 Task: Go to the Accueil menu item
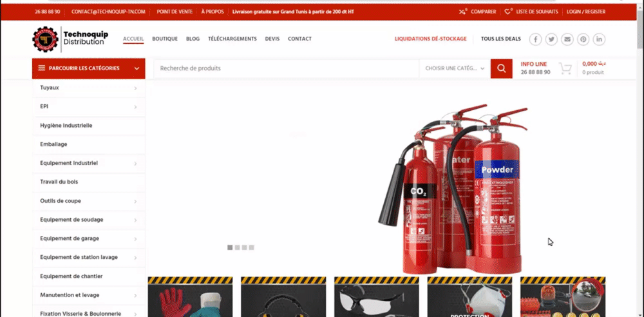tap(133, 39)
